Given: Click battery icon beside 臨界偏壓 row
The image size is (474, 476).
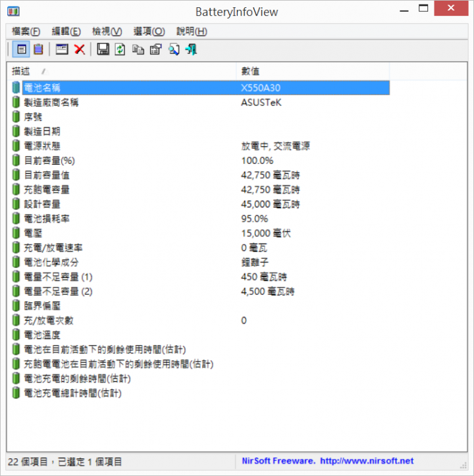Looking at the screenshot, I should pos(16,306).
